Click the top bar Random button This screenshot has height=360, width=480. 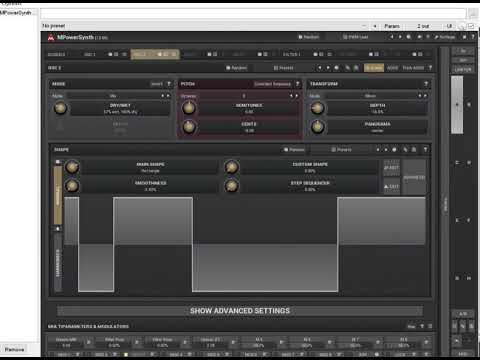(x=309, y=37)
